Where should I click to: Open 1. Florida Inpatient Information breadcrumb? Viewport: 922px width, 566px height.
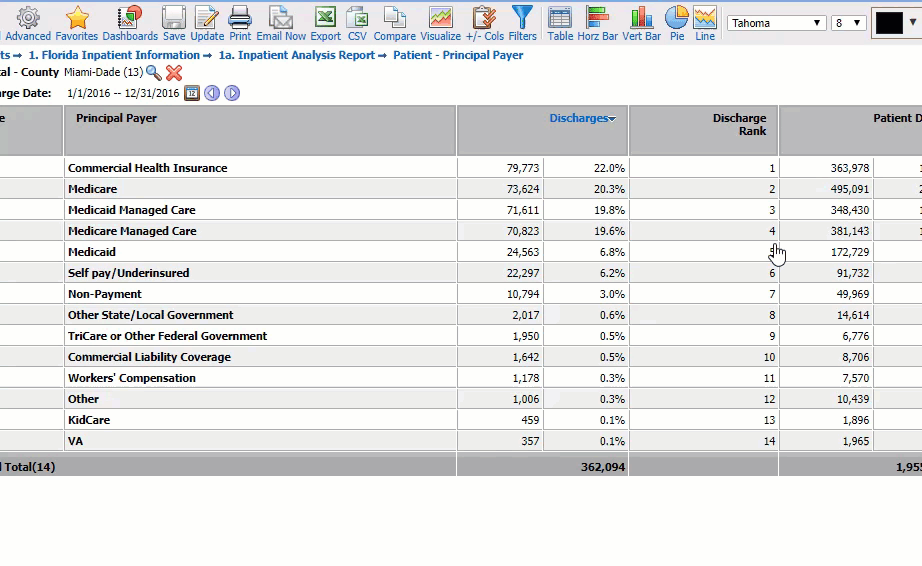pos(114,55)
